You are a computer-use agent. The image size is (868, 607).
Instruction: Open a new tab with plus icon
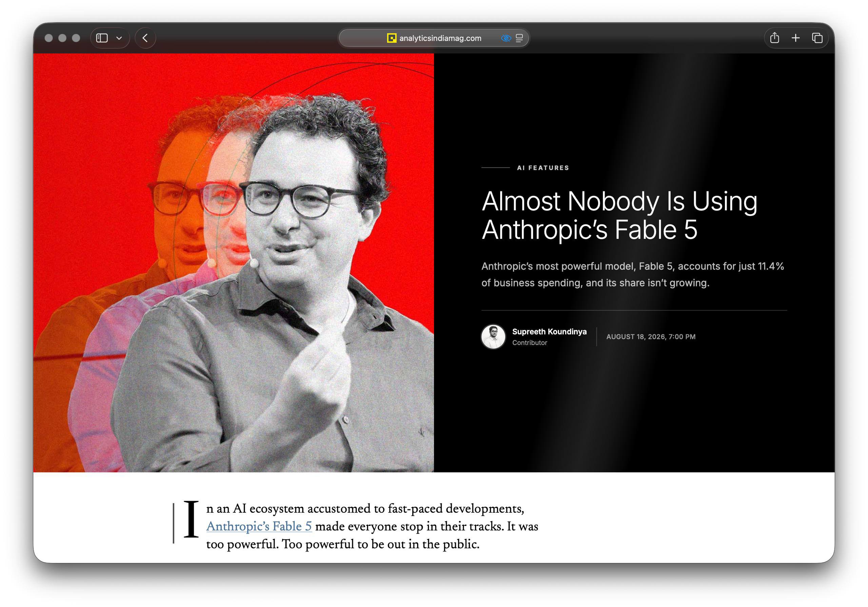click(x=795, y=38)
